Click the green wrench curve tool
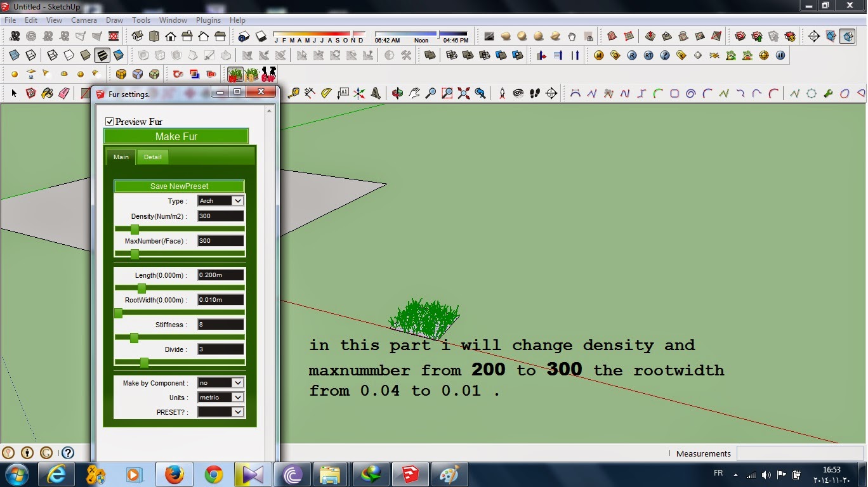The image size is (868, 487). click(x=828, y=94)
